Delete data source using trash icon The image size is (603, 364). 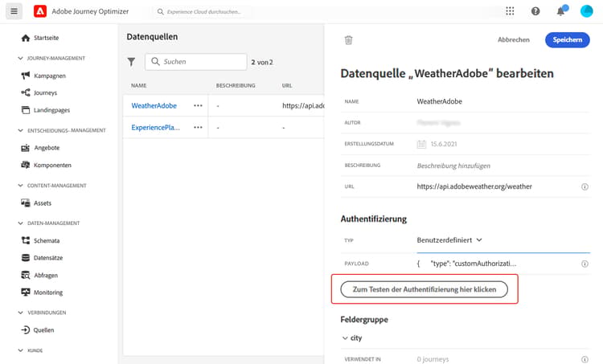click(x=348, y=40)
